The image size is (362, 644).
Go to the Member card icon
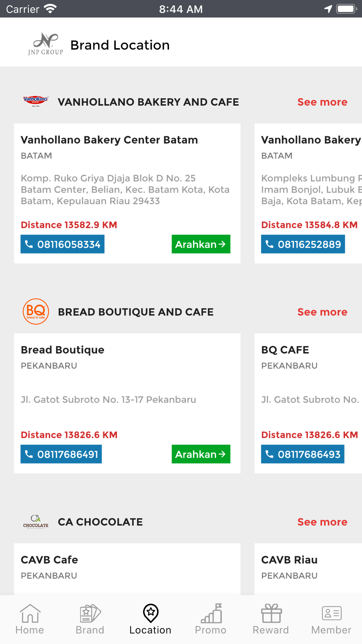tap(332, 613)
